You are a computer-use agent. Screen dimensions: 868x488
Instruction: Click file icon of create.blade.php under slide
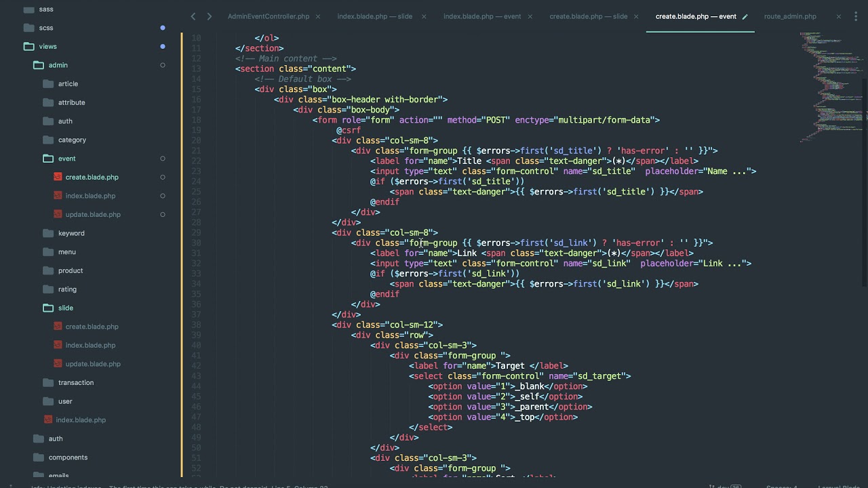click(58, 326)
